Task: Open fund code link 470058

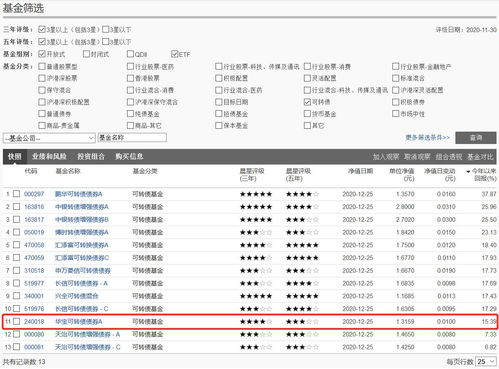Action: click(34, 245)
